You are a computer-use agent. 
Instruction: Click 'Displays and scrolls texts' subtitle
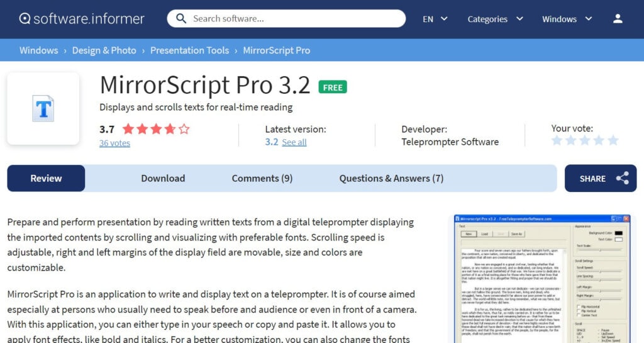pyautogui.click(x=196, y=107)
